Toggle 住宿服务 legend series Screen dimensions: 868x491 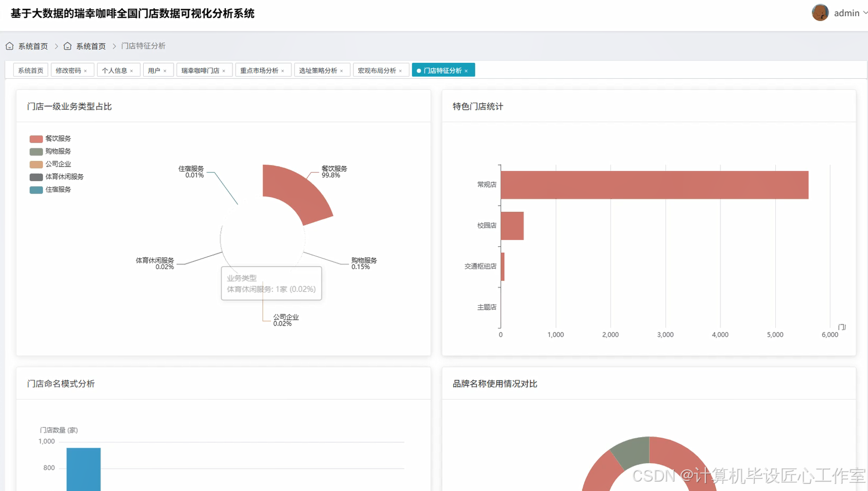click(51, 190)
